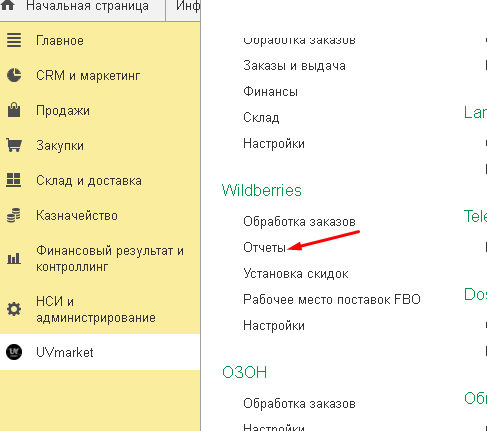Click the ОЗОН group heading
The image size is (487, 431).
[244, 372]
